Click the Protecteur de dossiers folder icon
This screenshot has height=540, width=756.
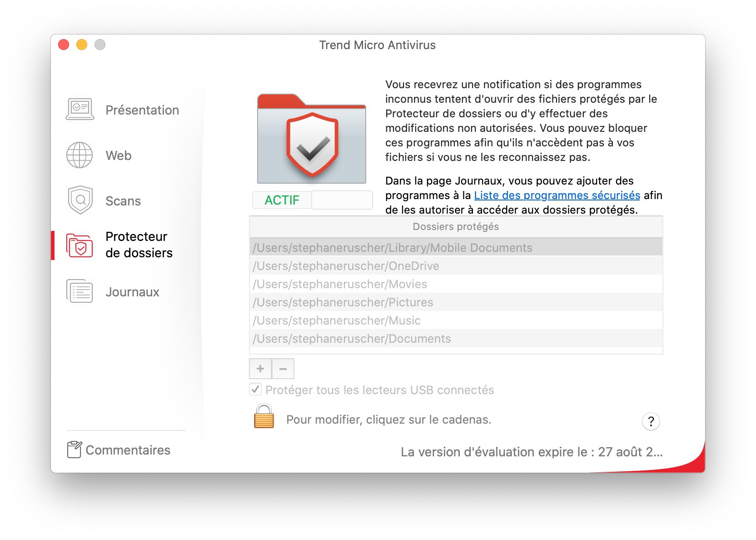pyautogui.click(x=80, y=245)
